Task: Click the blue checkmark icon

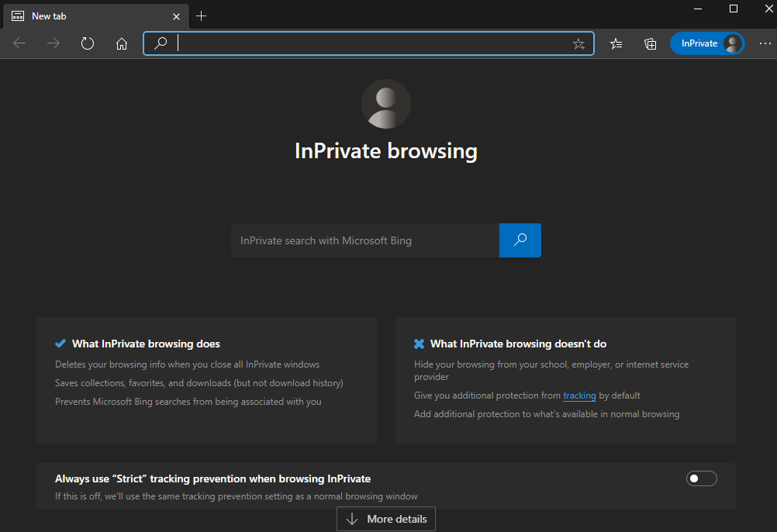Action: click(60, 344)
